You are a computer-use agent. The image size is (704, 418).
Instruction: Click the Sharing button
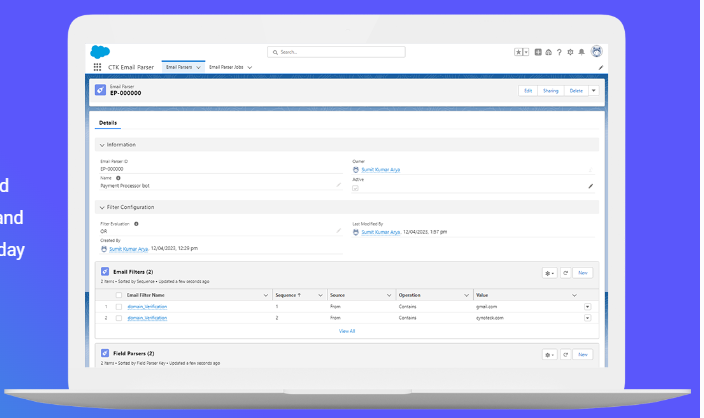coord(550,90)
